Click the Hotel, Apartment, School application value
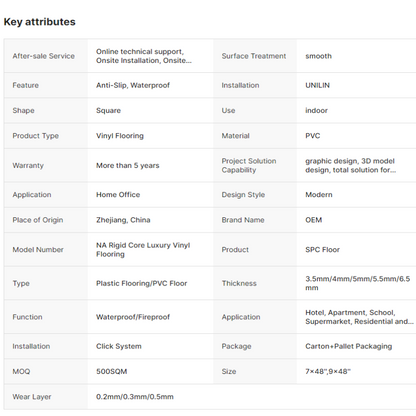The image size is (416, 416). [x=359, y=317]
